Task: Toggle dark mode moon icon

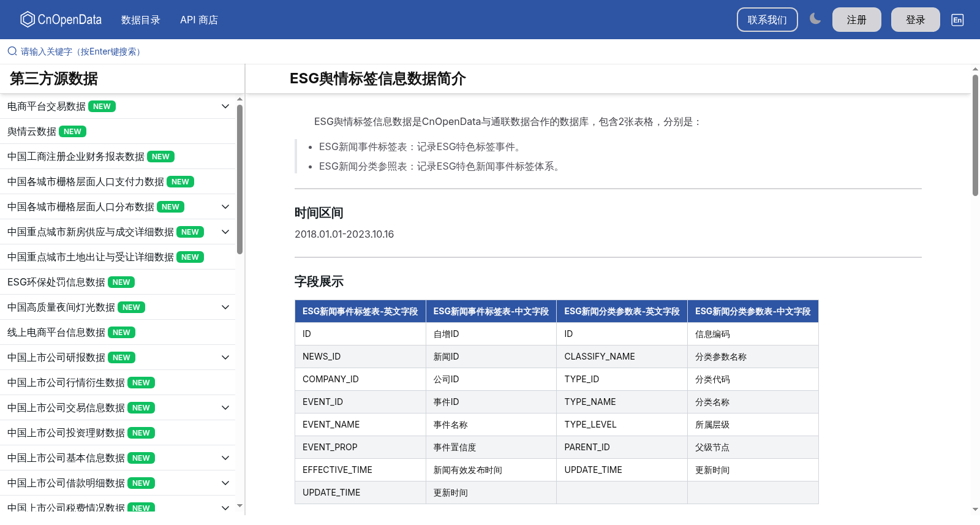Action: click(815, 19)
